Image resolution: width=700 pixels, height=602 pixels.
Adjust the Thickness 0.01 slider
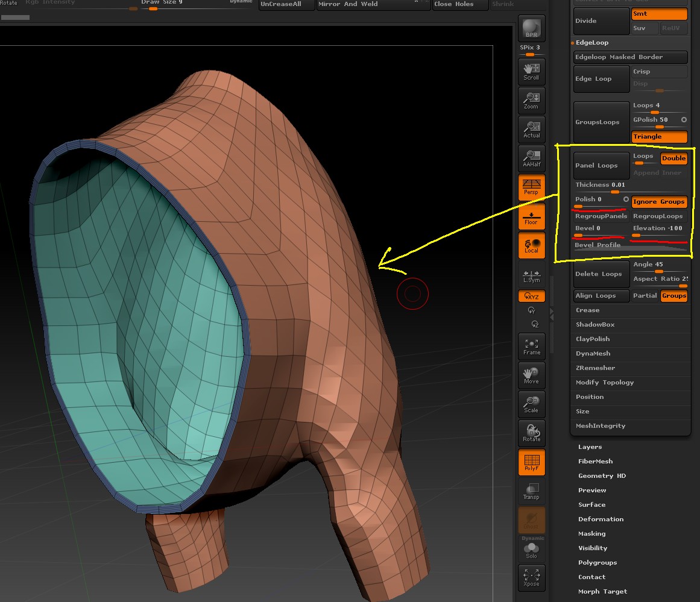tap(630, 187)
